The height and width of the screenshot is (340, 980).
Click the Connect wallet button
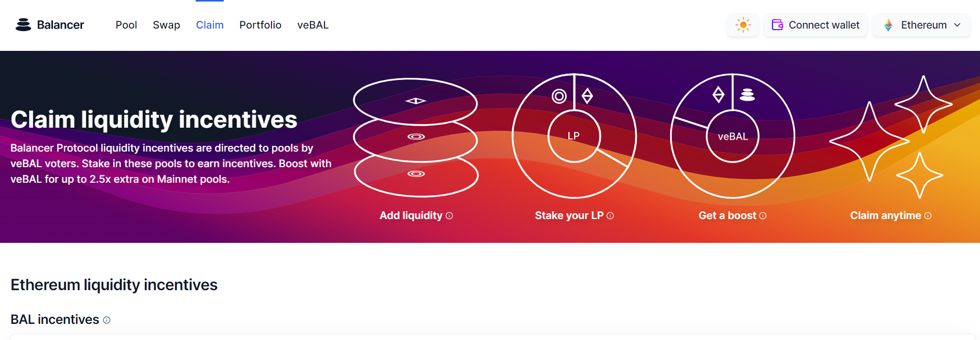(815, 25)
